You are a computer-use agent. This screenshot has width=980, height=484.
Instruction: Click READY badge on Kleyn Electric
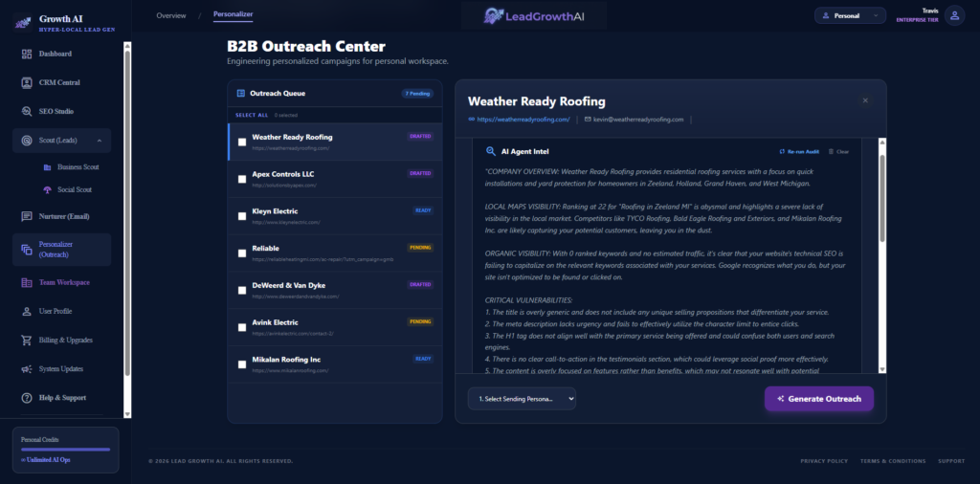point(423,210)
